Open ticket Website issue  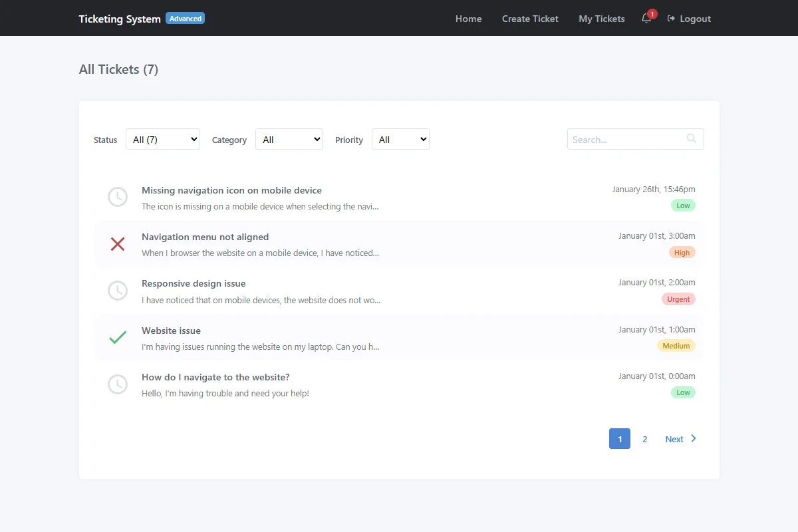171,331
